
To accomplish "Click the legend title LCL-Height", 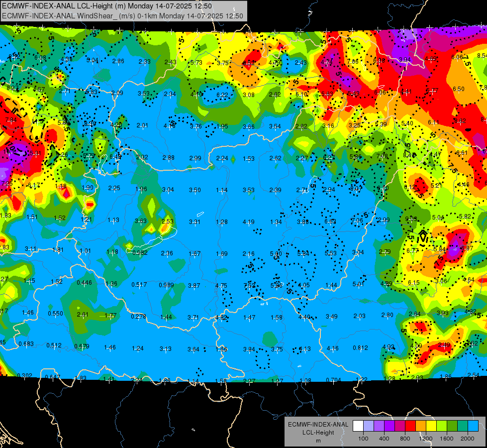I will pos(318,433).
